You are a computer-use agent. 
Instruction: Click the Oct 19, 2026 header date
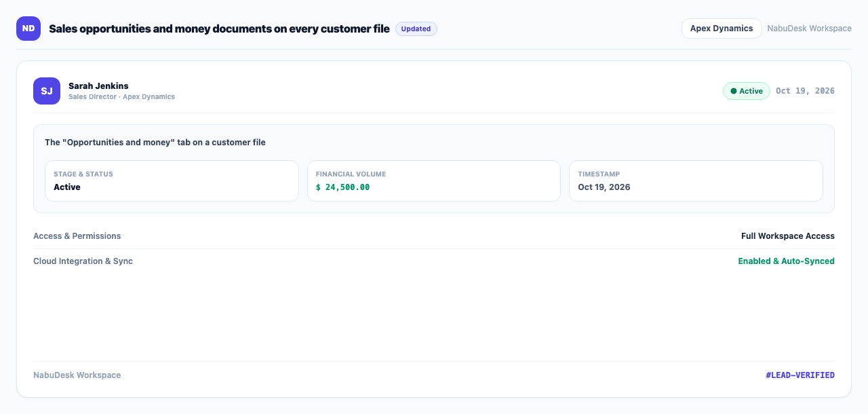[805, 91]
